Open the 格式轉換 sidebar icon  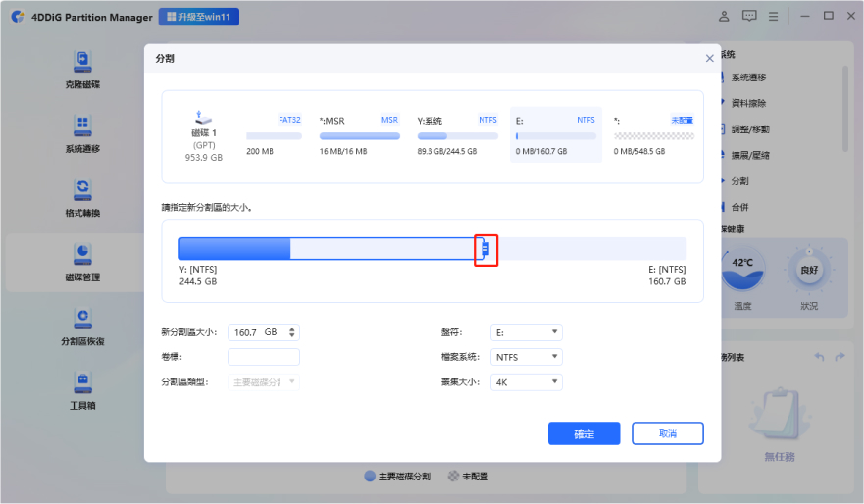coord(82,190)
